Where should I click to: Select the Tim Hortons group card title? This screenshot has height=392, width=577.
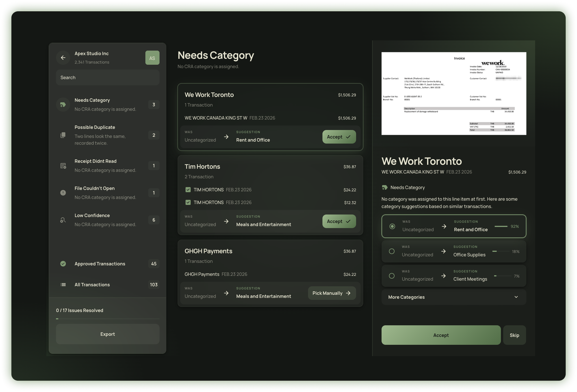203,166
